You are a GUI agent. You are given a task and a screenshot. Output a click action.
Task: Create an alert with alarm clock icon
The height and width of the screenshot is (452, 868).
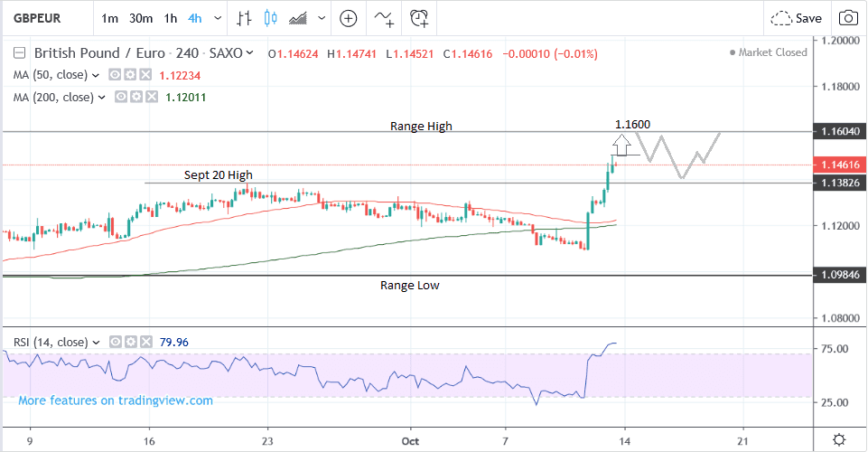(419, 18)
